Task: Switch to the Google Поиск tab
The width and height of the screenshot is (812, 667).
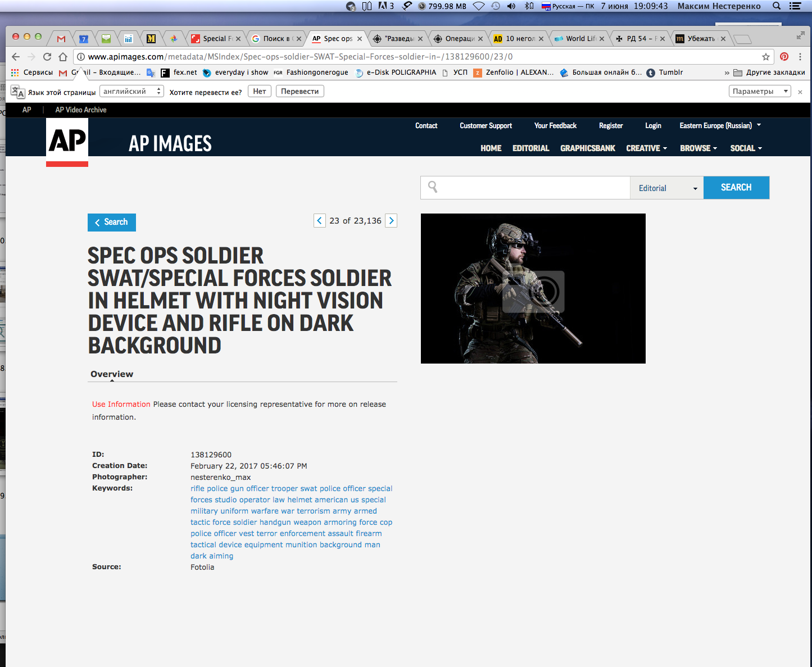Action: pyautogui.click(x=276, y=39)
